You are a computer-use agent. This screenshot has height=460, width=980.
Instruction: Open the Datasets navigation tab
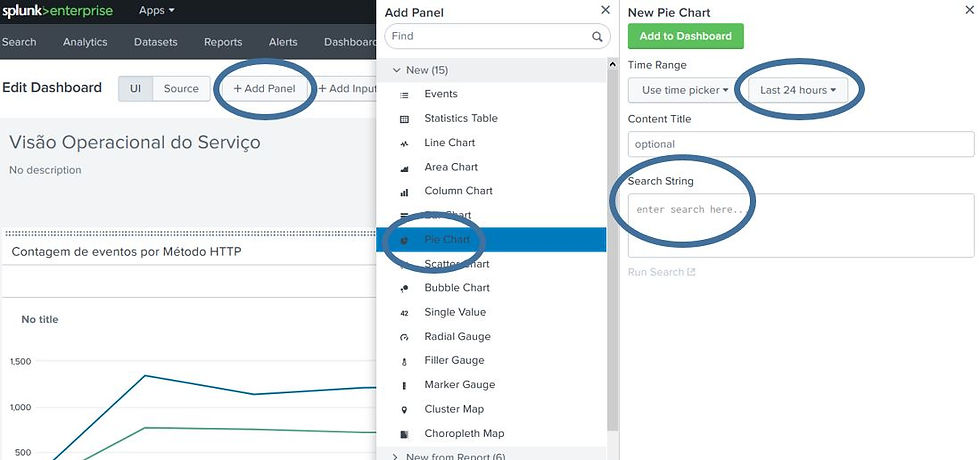coord(156,42)
